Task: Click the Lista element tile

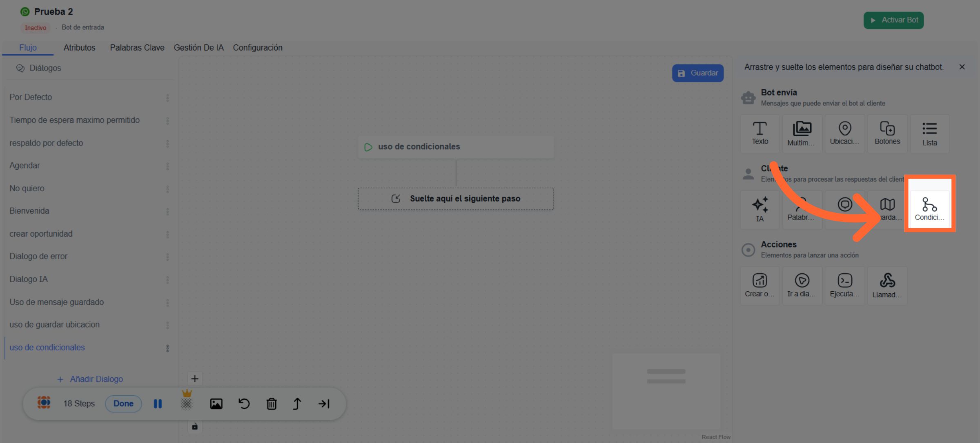Action: pos(929,133)
